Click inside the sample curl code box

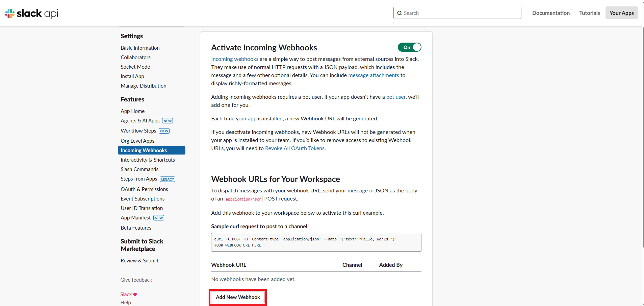[x=316, y=242]
